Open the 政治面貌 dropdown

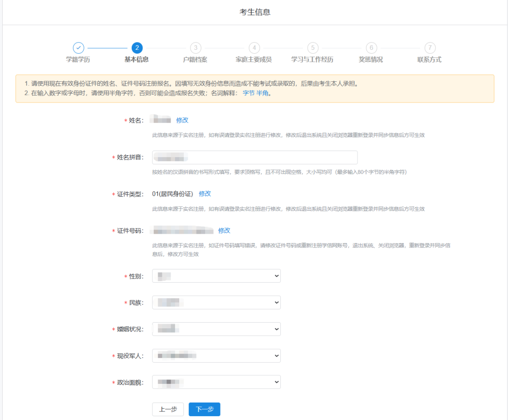216,382
